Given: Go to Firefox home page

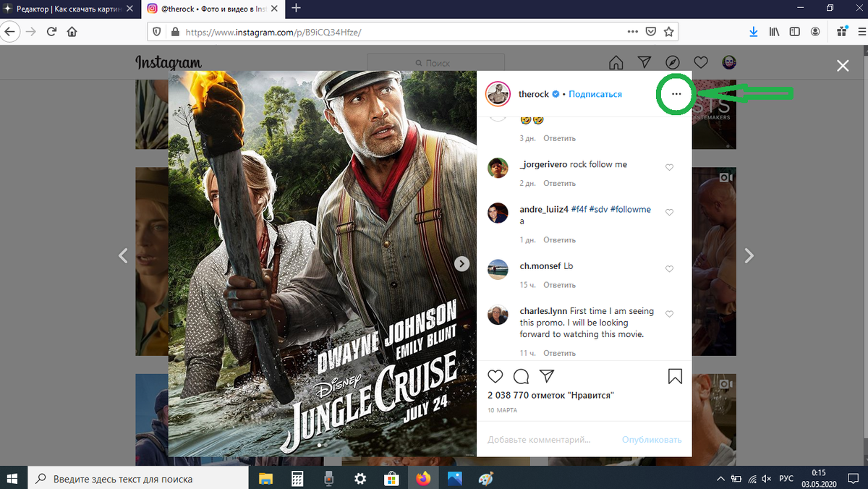Looking at the screenshot, I should [72, 32].
